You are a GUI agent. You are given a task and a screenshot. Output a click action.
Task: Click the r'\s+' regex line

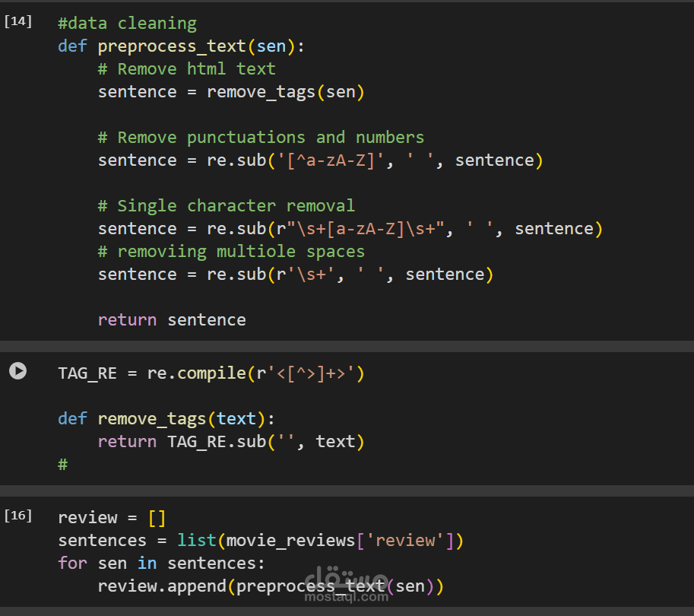pos(296,275)
